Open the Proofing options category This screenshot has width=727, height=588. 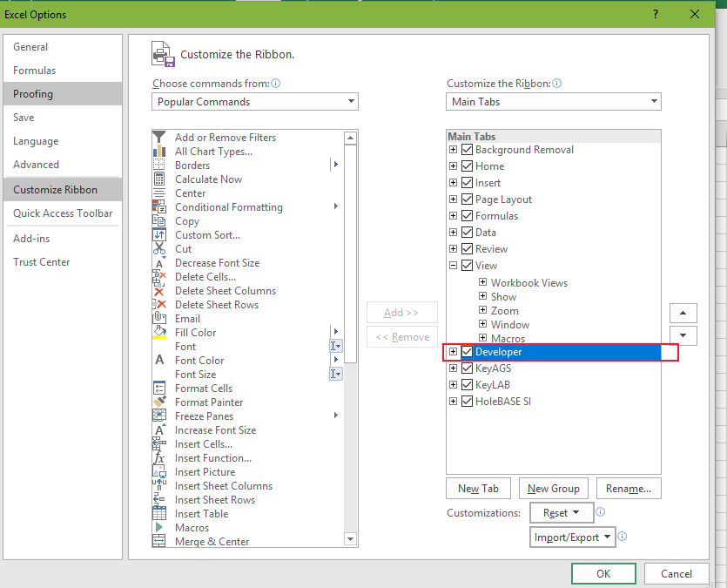click(x=63, y=94)
